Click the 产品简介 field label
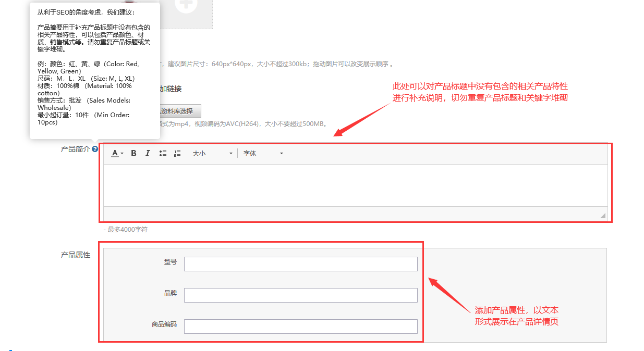 [x=75, y=149]
